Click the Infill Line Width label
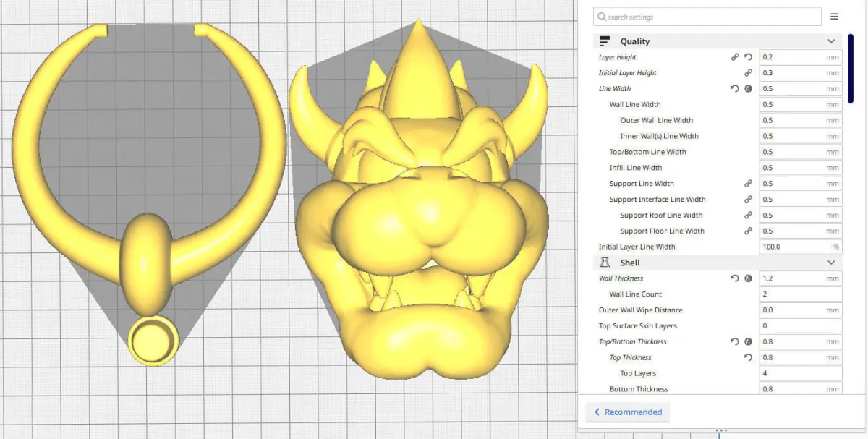The height and width of the screenshot is (439, 868). [636, 168]
